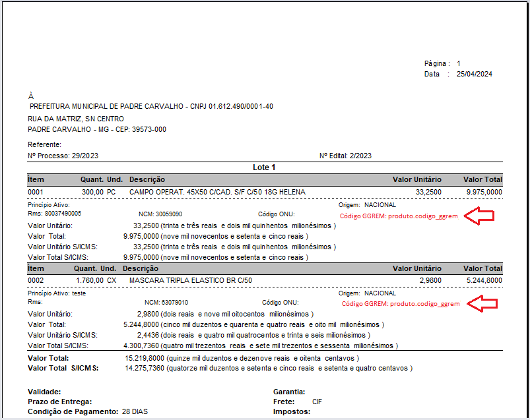This screenshot has height=420, width=530.
Task: Click the Lote 1 heading
Action: (x=264, y=167)
